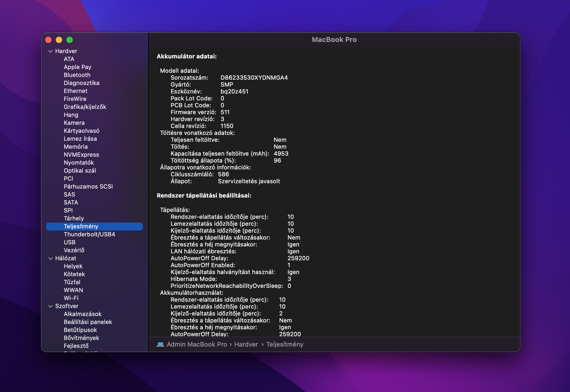
Task: Click the cycle count value 586
Action: pos(223,174)
